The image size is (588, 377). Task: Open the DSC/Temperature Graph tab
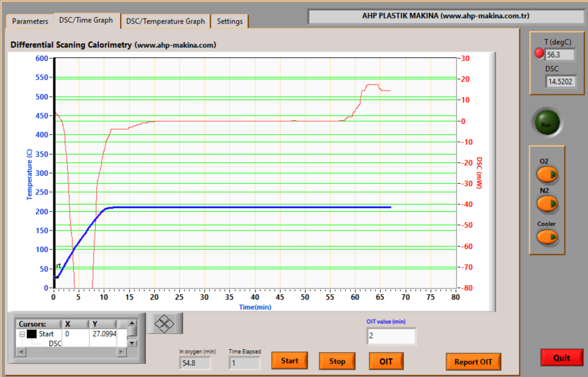point(165,21)
